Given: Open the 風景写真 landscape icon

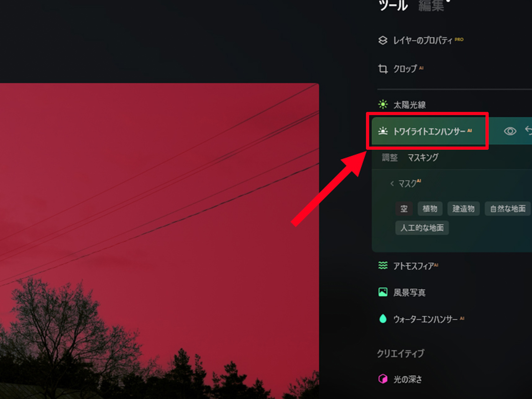Looking at the screenshot, I should coord(383,292).
